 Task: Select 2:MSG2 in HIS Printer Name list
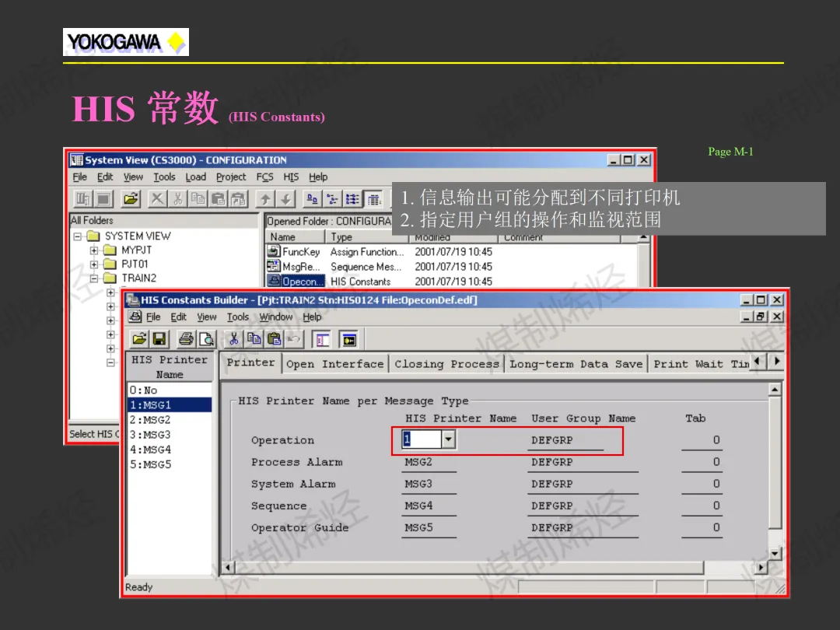170,420
